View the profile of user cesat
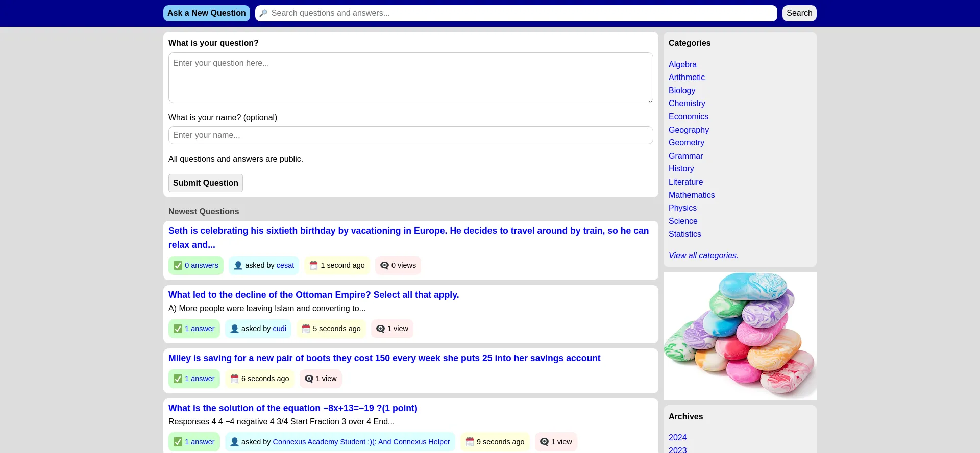980x453 pixels. pyautogui.click(x=285, y=266)
